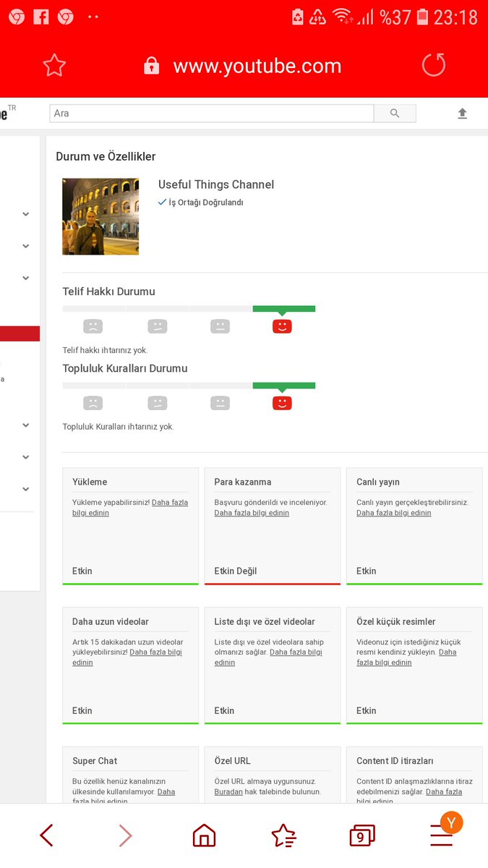Go forward with browser forward arrow
The width and height of the screenshot is (488, 868).
[125, 835]
